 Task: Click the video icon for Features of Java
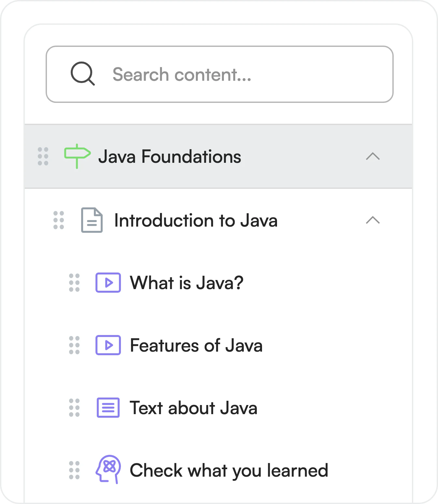click(x=108, y=345)
